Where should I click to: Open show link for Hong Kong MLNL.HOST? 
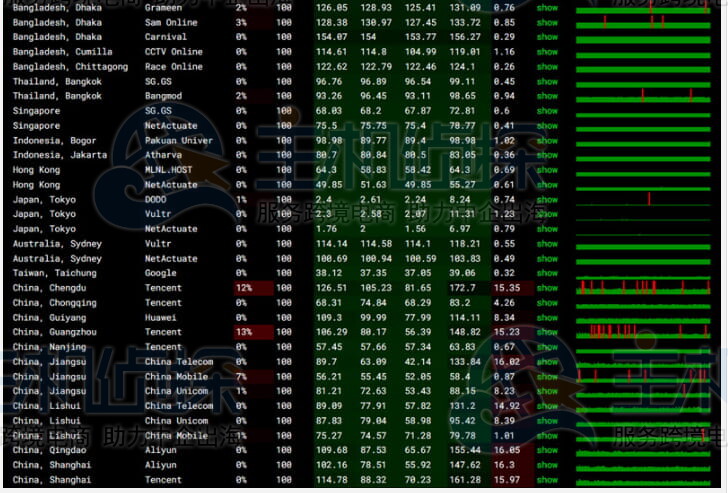[x=547, y=170]
